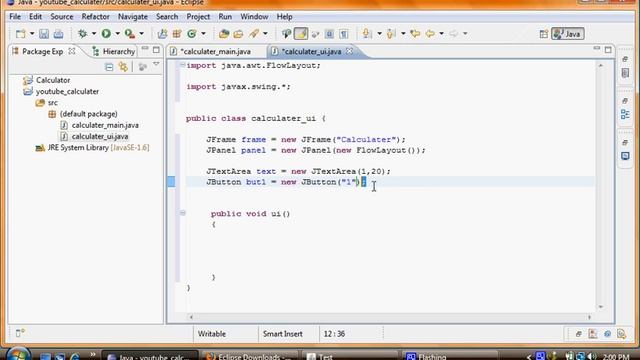Save the current file with Save icon
Viewport: 640px width, 360px height.
point(44,34)
